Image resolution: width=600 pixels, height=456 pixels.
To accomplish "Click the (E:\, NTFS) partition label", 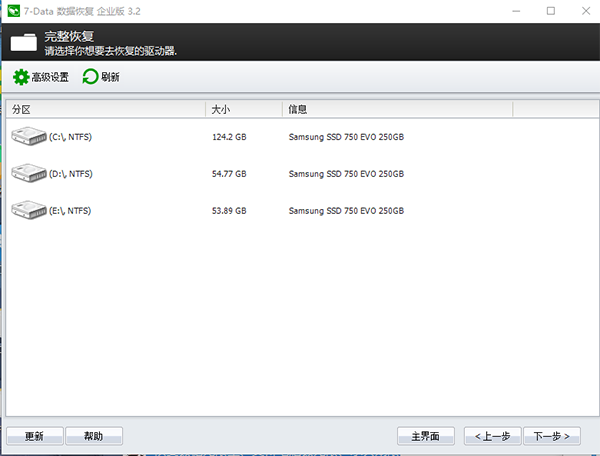I will coord(70,211).
